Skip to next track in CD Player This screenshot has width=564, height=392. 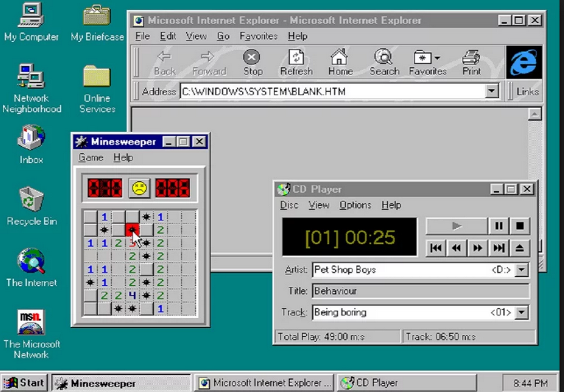click(498, 248)
